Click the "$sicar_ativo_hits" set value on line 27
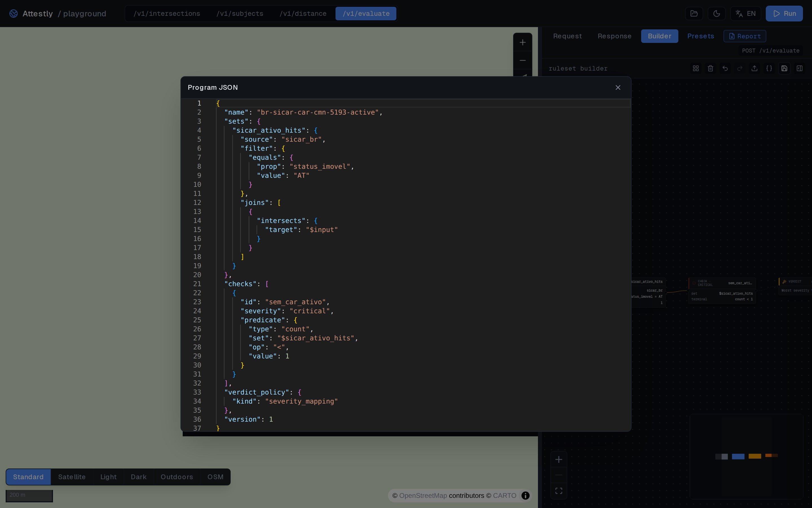Image resolution: width=812 pixels, height=508 pixels. point(315,338)
